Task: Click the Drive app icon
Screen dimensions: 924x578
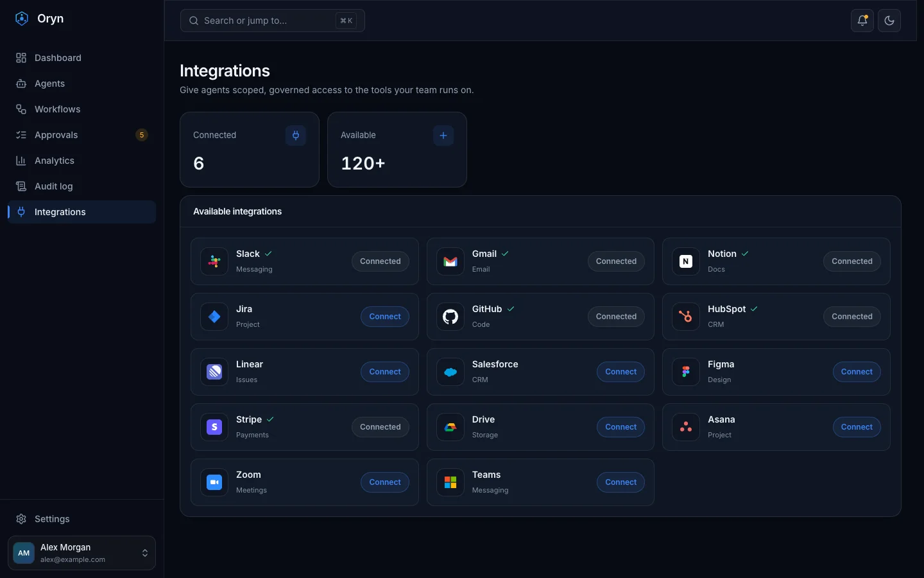Action: point(450,427)
